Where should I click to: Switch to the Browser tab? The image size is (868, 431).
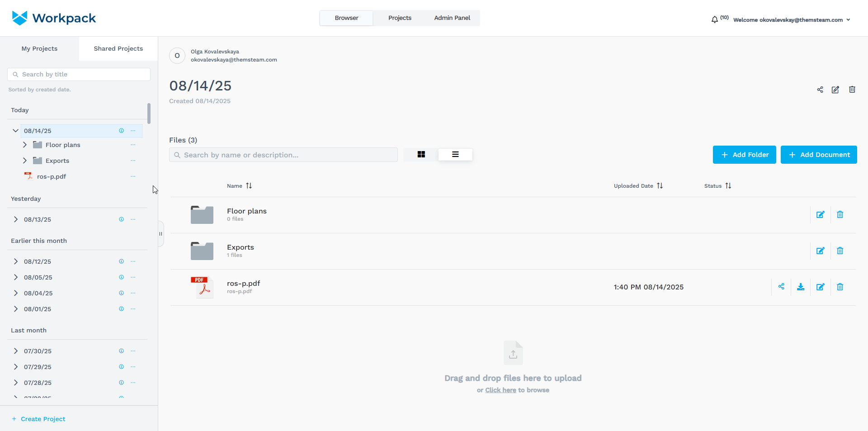click(346, 18)
